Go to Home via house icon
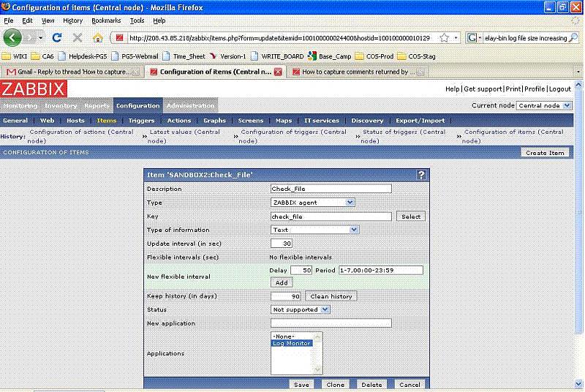Viewport: 585px width, 392px height. click(x=98, y=38)
